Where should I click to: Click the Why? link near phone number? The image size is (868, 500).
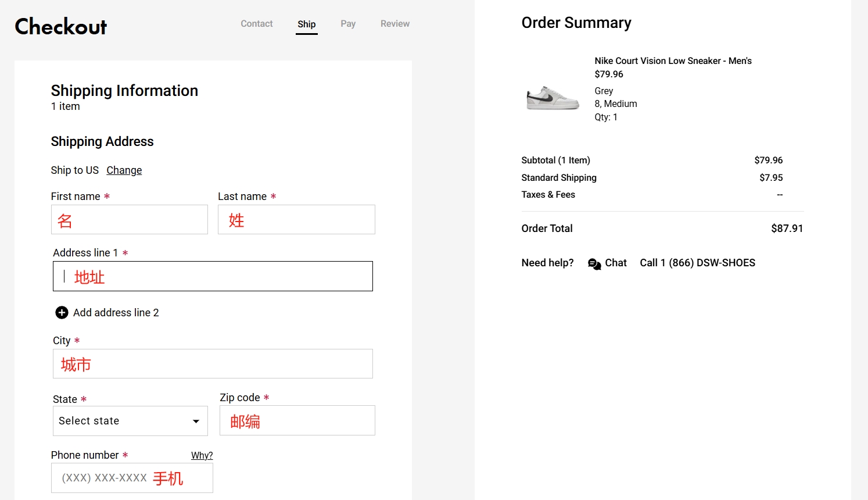202,456
